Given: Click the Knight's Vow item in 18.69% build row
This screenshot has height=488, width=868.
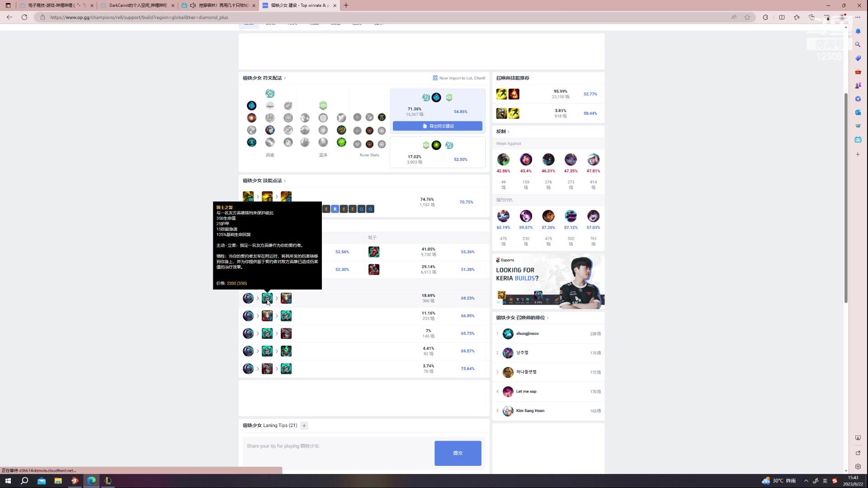Looking at the screenshot, I should click(x=267, y=298).
